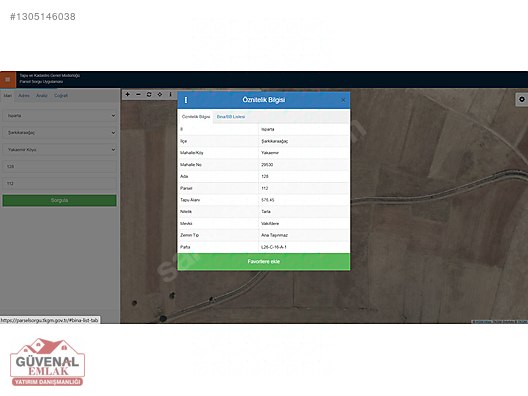Click the green Sorgula button

[x=60, y=200]
